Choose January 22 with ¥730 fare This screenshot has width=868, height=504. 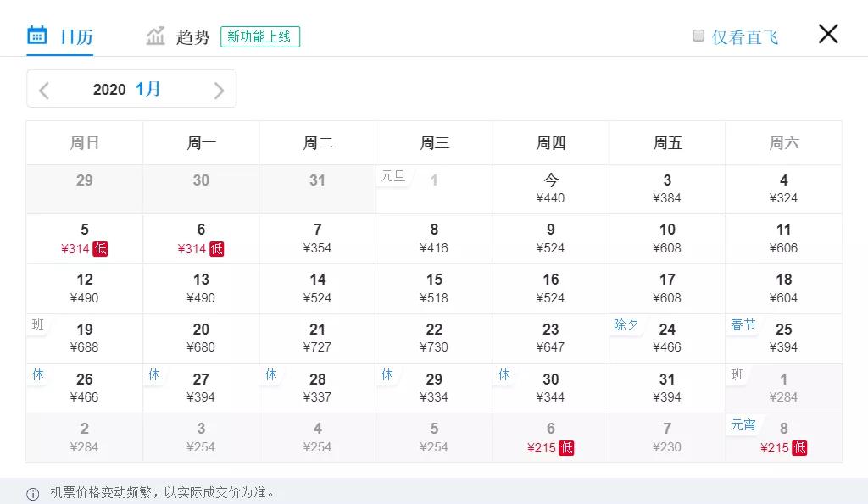[434, 338]
